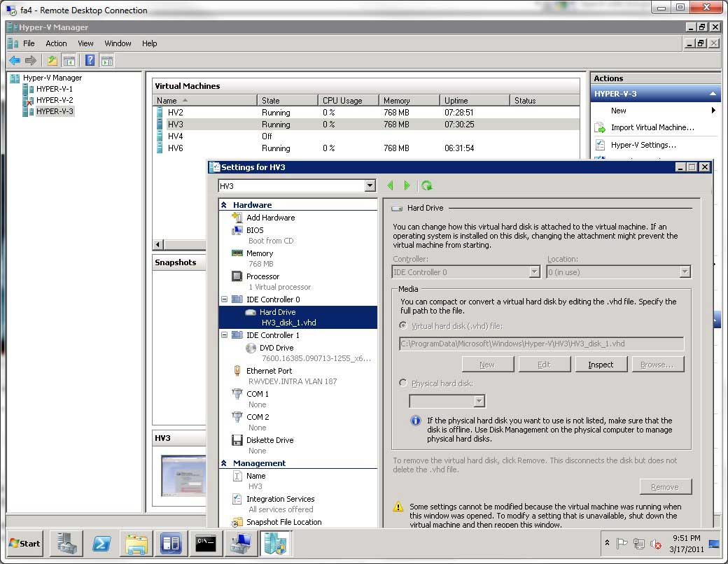Select the Ethernet Port entry
Viewport: 728px width, 564px height.
click(269, 370)
